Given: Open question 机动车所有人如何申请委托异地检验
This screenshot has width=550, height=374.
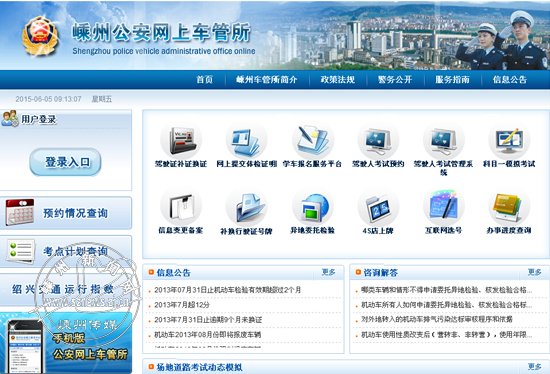Looking at the screenshot, I should pyautogui.click(x=447, y=305).
